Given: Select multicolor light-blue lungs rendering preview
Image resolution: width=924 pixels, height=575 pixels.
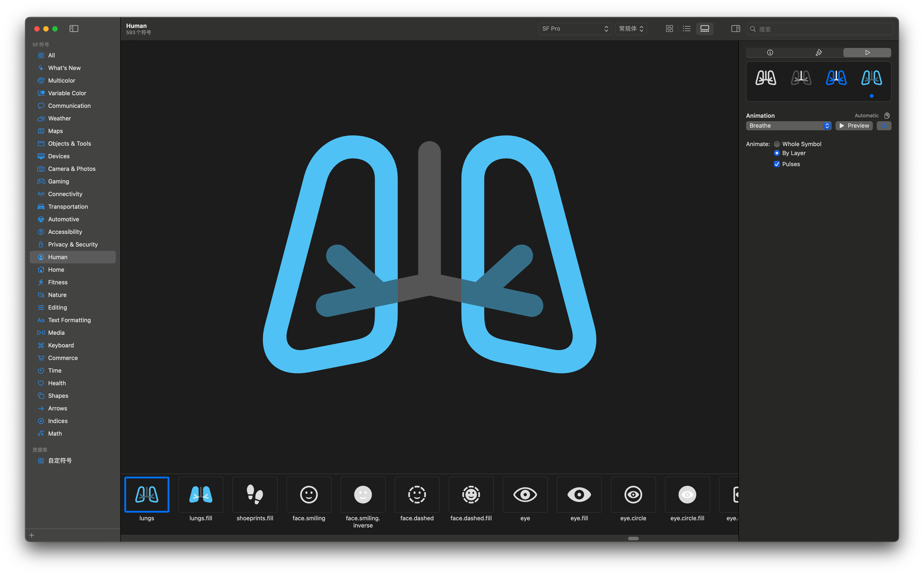Looking at the screenshot, I should coord(871,78).
